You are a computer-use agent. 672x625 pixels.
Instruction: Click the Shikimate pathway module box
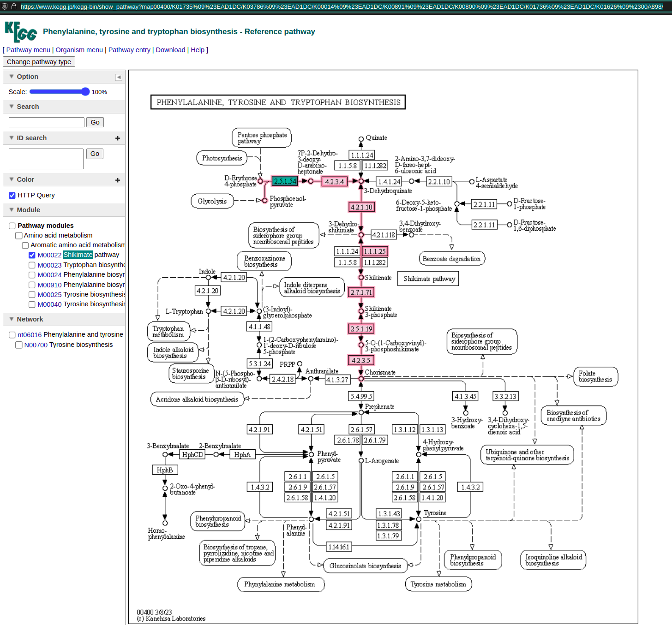coord(429,279)
